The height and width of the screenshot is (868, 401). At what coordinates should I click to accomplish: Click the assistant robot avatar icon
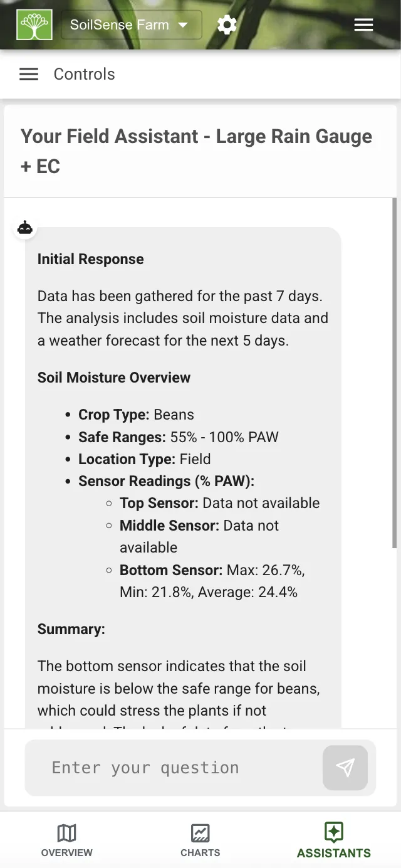[x=24, y=228]
